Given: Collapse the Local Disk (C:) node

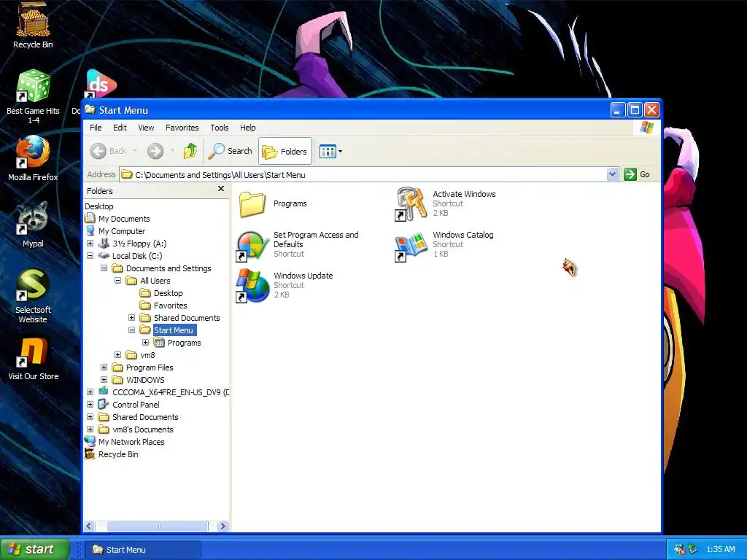Looking at the screenshot, I should coord(90,256).
